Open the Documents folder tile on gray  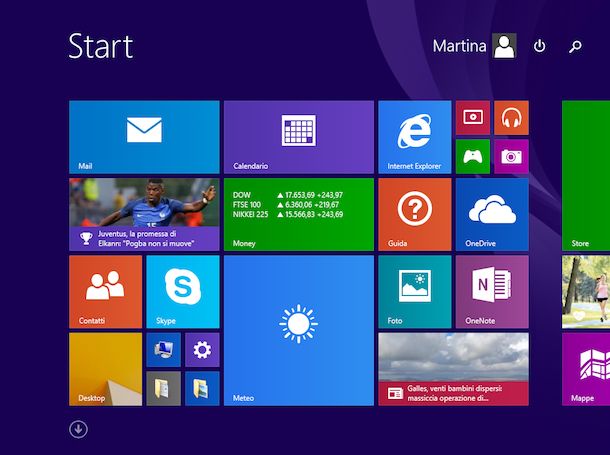[163, 388]
